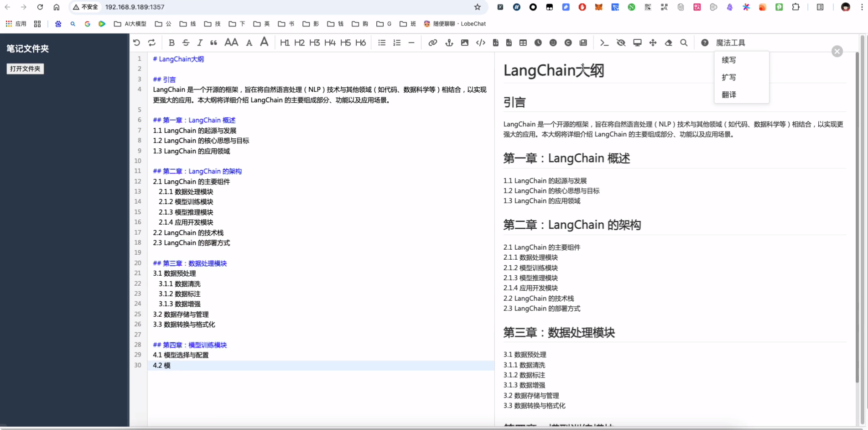This screenshot has height=430, width=868.
Task: Choose 翻译 in the magic tools menu
Action: 729,94
